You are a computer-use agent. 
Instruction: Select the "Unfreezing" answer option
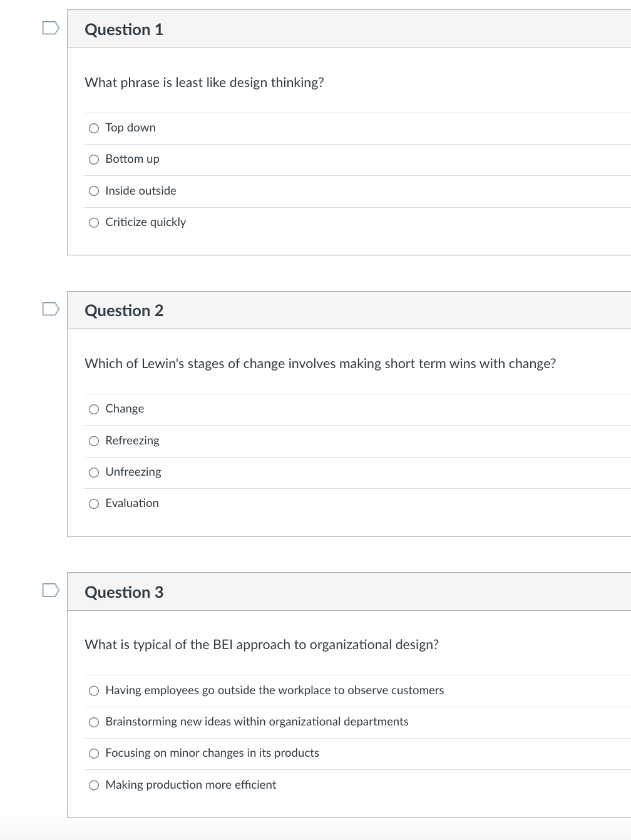(93, 472)
